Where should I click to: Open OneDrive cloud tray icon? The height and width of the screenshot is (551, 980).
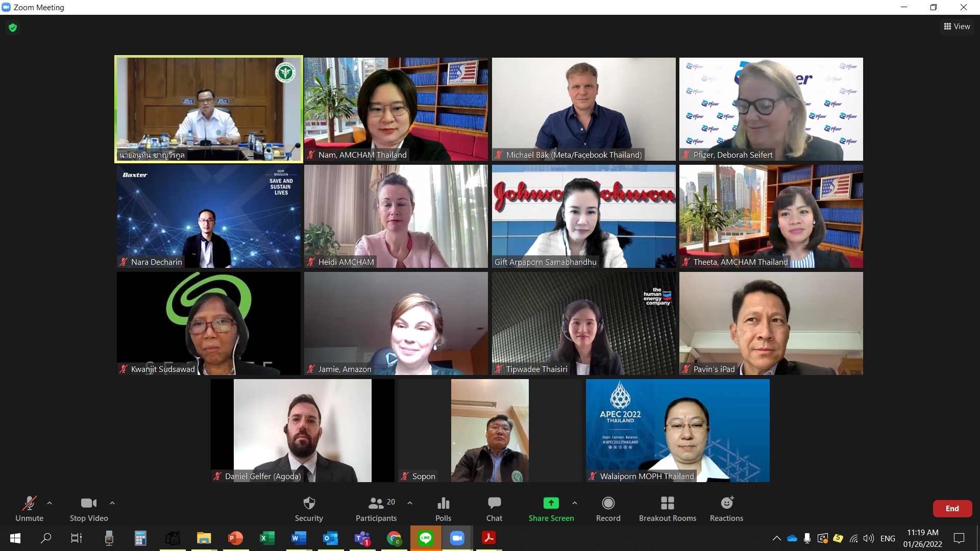tap(792, 538)
